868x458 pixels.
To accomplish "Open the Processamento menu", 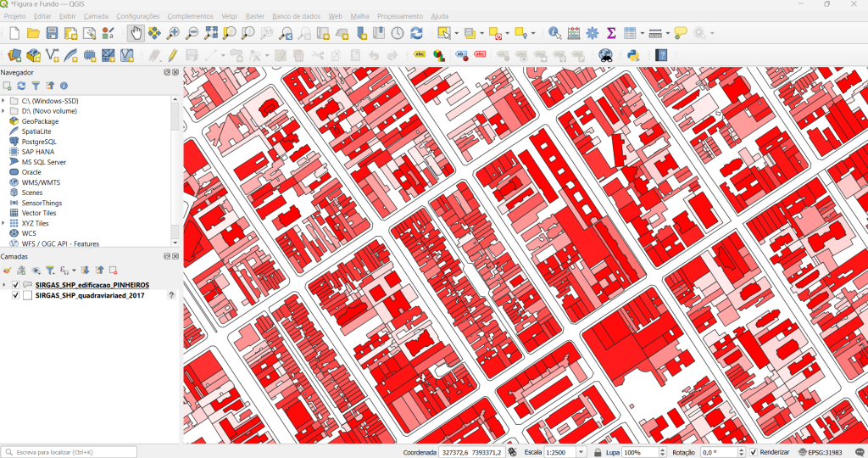I will [400, 16].
